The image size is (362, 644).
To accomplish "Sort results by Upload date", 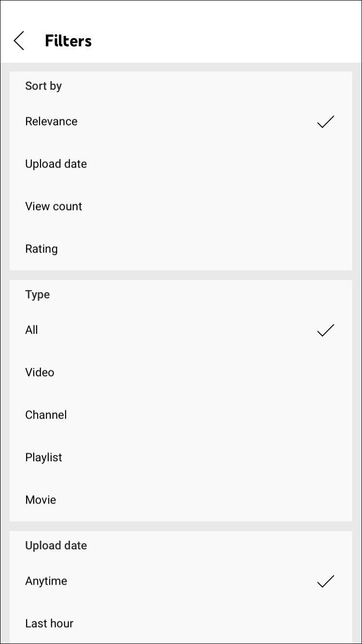I will [x=56, y=164].
